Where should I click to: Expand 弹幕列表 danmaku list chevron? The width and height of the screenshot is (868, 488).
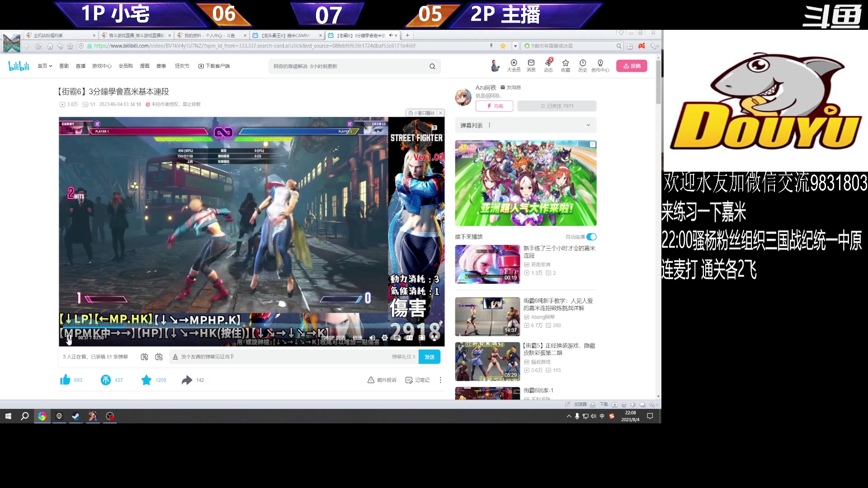[x=588, y=125]
